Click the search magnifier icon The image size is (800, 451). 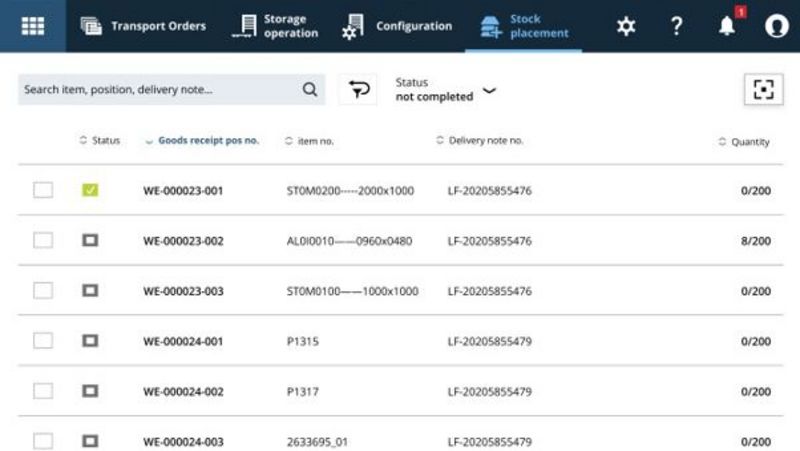310,89
